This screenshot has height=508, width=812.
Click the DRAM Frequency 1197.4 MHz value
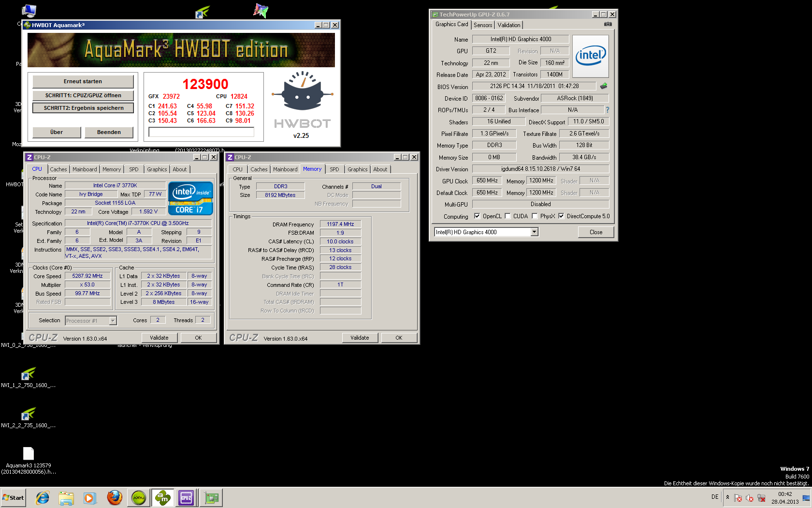point(340,224)
